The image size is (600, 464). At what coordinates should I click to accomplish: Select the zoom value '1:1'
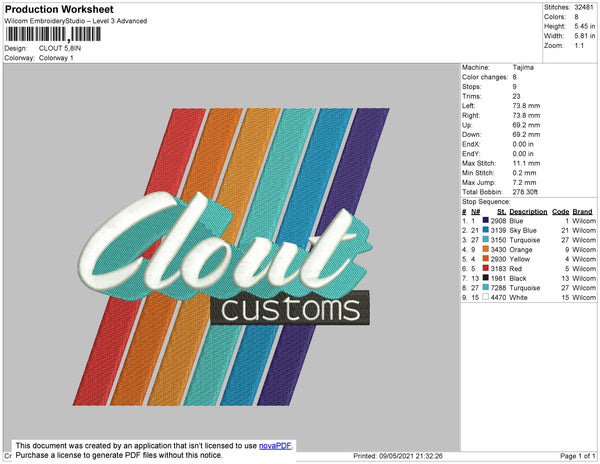pos(579,46)
